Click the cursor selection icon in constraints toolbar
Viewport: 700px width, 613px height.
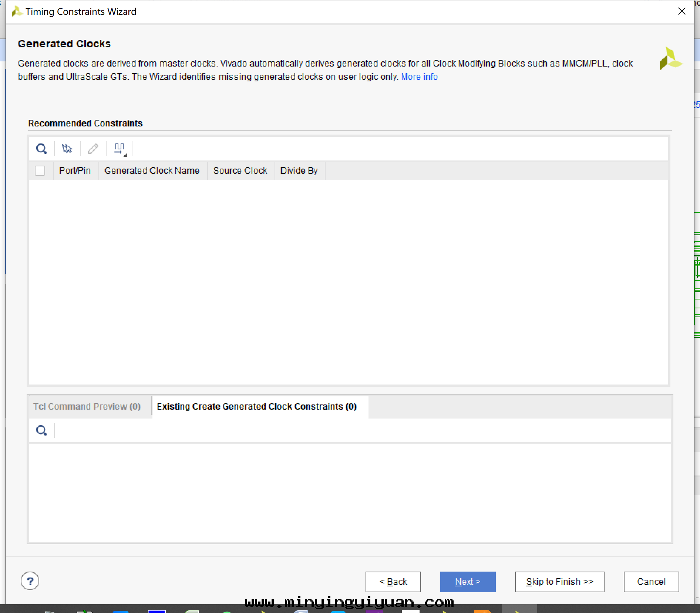tap(67, 149)
